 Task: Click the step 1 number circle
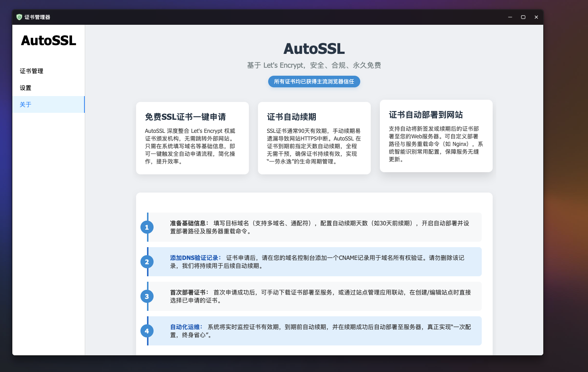147,227
